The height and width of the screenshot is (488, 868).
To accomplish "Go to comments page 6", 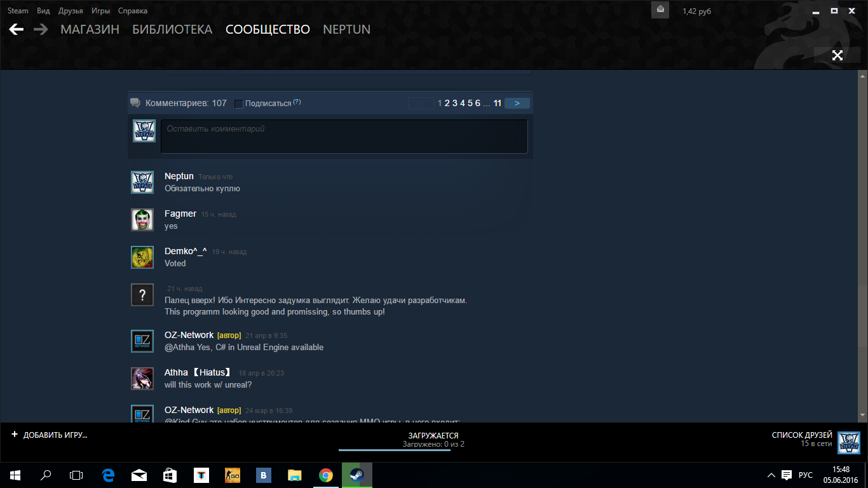I will pyautogui.click(x=478, y=103).
